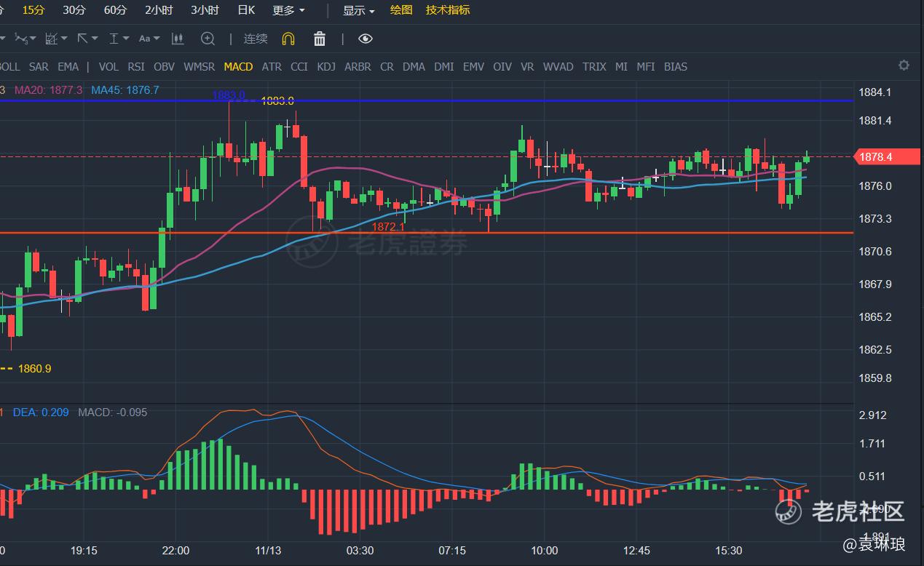Enable the ARBR indicator
The image size is (924, 566).
tap(358, 66)
